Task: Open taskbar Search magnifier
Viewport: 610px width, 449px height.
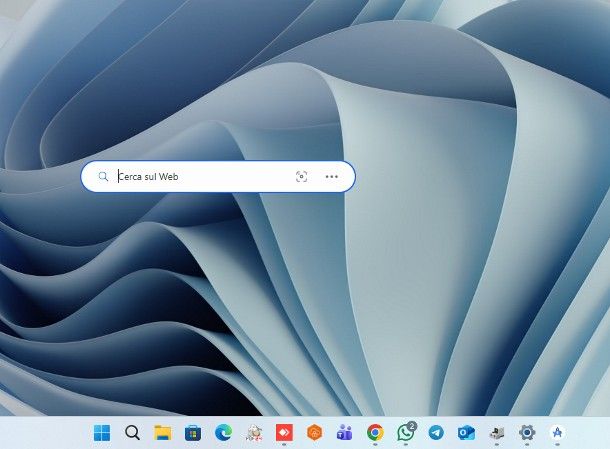Action: pyautogui.click(x=132, y=433)
